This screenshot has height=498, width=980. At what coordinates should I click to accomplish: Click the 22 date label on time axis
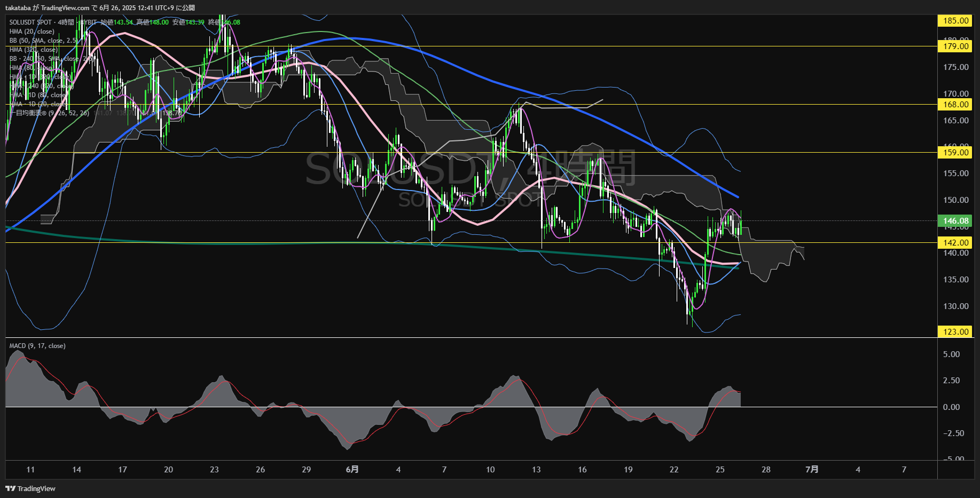674,470
